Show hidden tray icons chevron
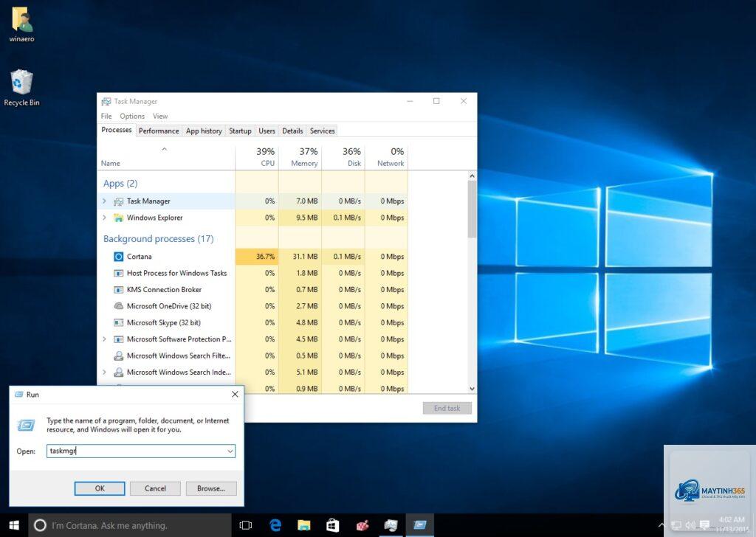756x537 pixels. [x=661, y=525]
